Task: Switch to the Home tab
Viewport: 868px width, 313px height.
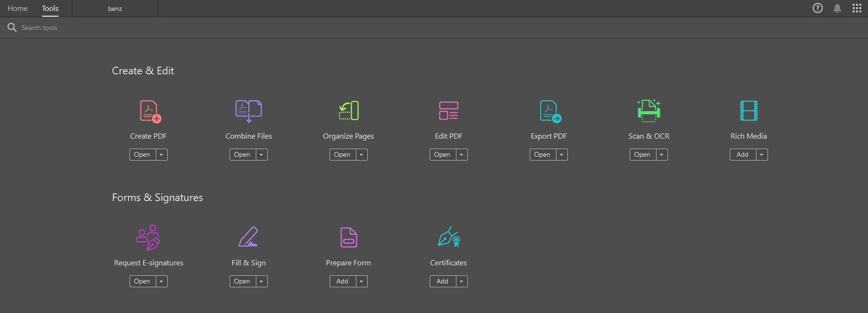Action: [18, 8]
